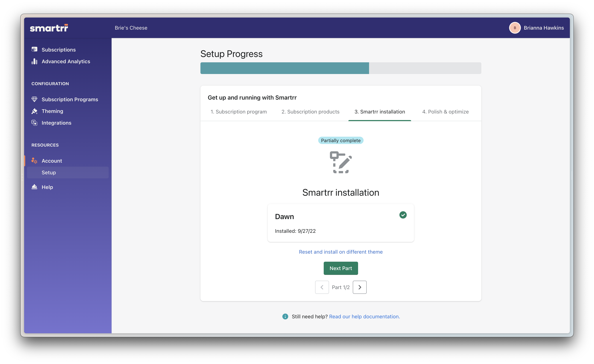Click the Partially complete status badge
594x364 pixels.
tap(341, 141)
